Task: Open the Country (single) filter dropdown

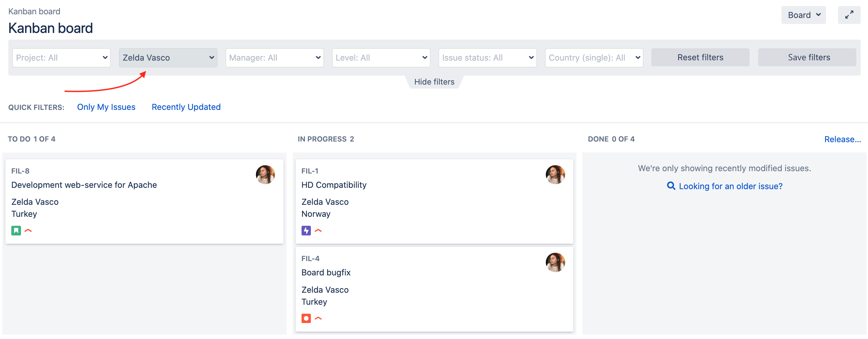Action: tap(594, 58)
